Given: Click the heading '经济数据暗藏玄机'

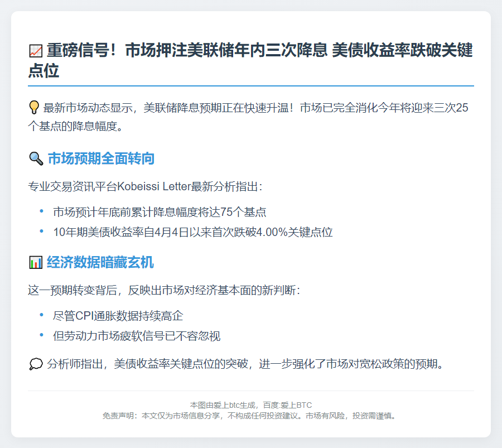Looking at the screenshot, I should coord(100,262).
